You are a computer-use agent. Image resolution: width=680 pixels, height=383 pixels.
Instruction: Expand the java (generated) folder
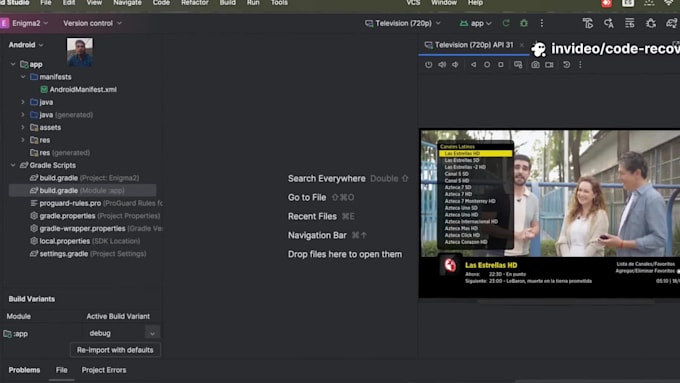pyautogui.click(x=23, y=115)
